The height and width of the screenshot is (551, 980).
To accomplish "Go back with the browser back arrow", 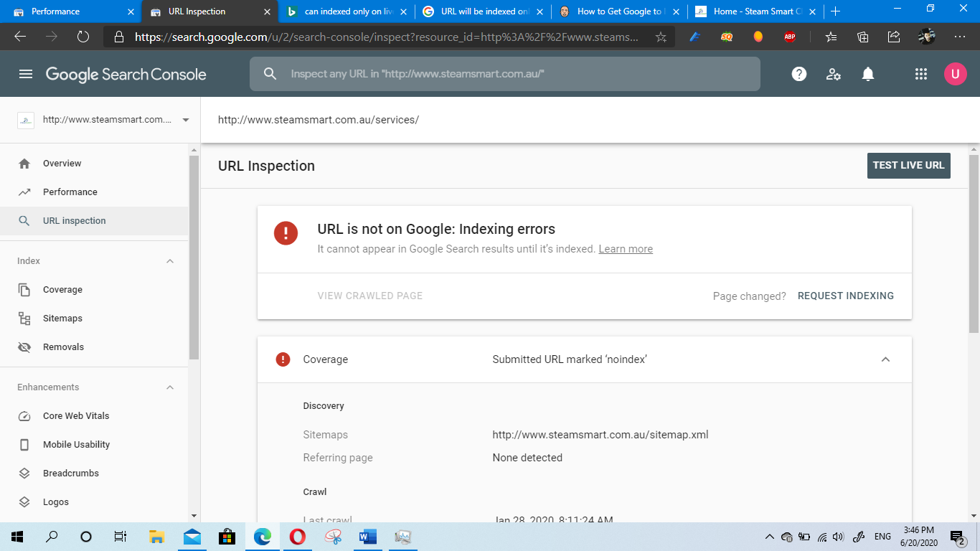I will pyautogui.click(x=20, y=37).
